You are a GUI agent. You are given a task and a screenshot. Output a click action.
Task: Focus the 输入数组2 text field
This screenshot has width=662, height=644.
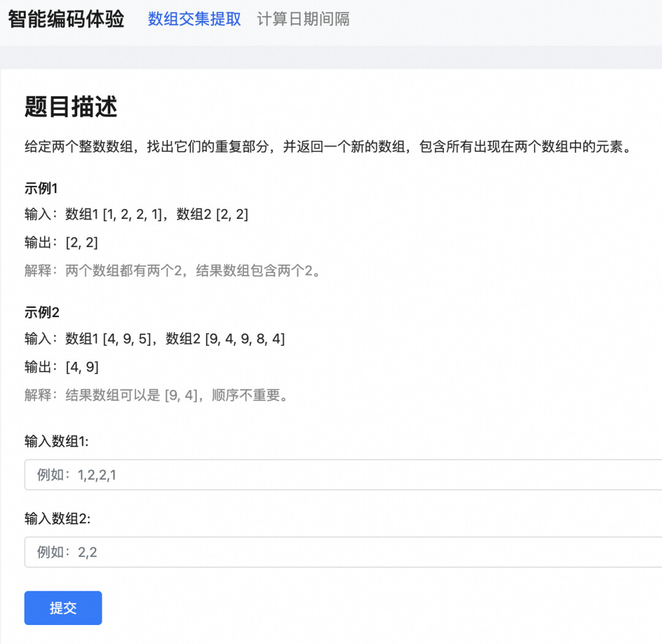point(343,552)
